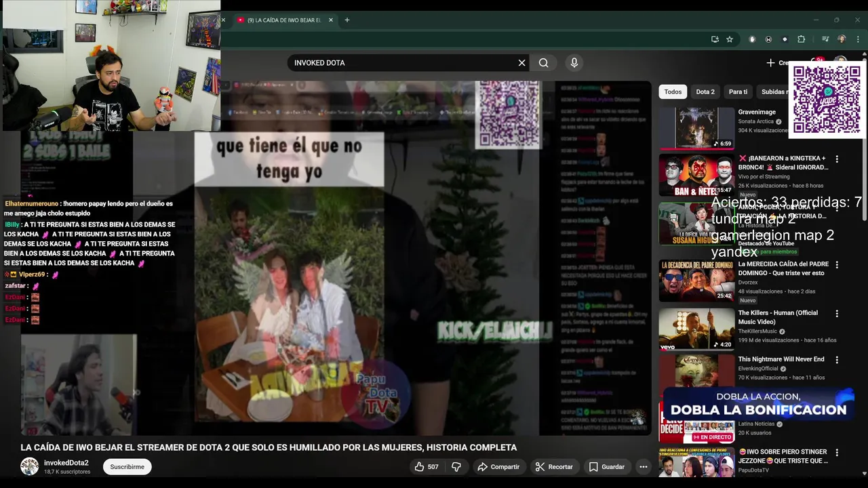Close the LA CAÍDA DE IWO BEJAR tab

tap(331, 20)
